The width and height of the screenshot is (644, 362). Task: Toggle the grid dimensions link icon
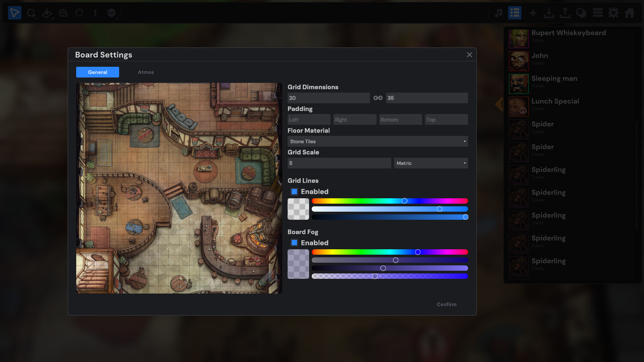tap(378, 98)
